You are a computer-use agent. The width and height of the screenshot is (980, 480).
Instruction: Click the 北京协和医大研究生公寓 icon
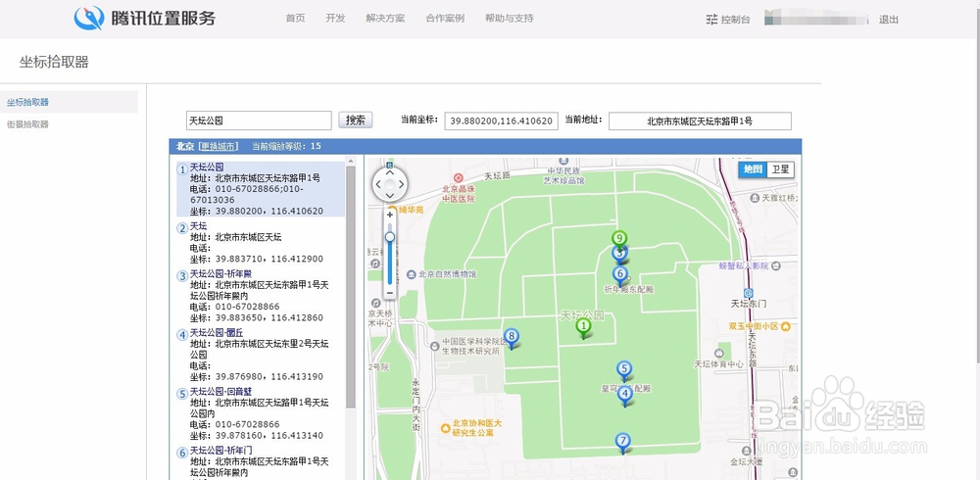point(445,428)
